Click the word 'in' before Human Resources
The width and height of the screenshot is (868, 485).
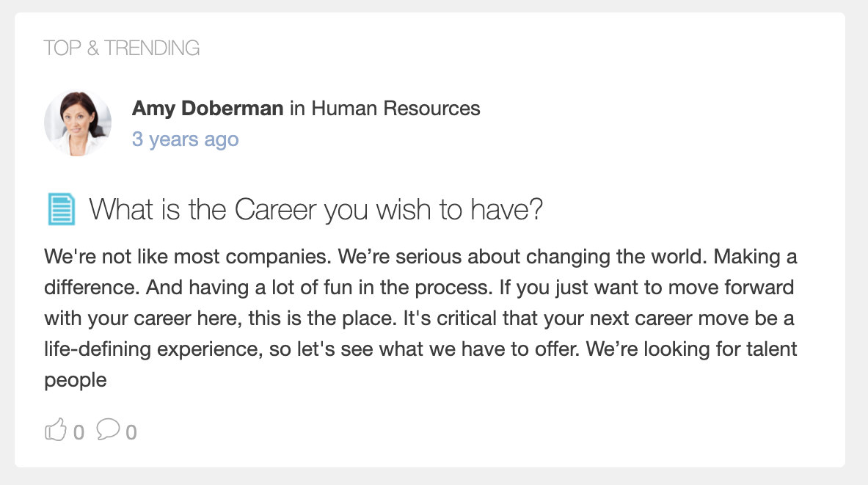(297, 108)
